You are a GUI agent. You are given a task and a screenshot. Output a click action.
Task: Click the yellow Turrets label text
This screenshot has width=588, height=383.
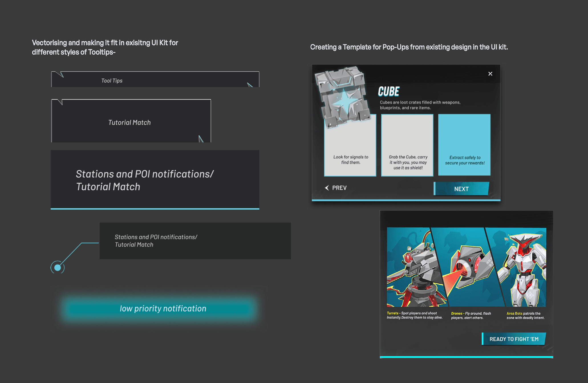click(x=392, y=313)
